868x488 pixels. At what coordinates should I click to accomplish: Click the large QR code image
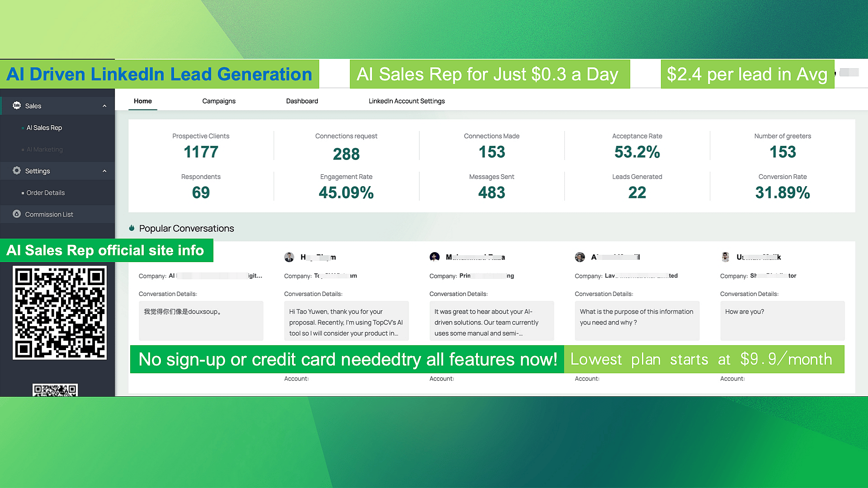point(60,313)
